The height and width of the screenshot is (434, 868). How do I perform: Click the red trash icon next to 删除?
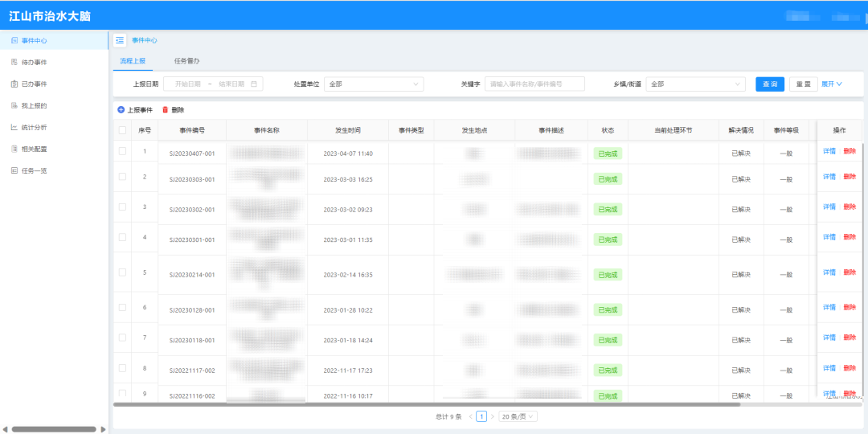pos(165,110)
